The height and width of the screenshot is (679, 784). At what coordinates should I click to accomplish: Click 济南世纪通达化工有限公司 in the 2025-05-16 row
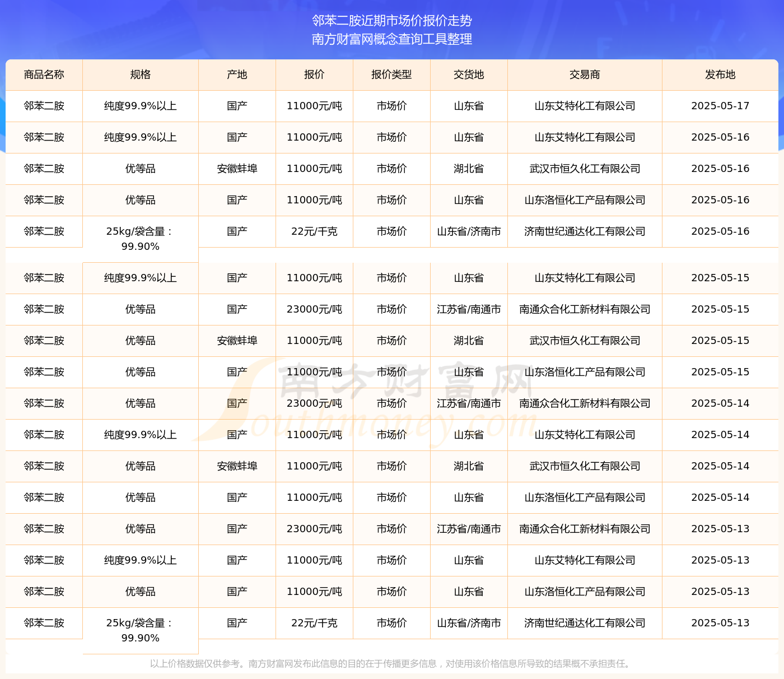[585, 231]
